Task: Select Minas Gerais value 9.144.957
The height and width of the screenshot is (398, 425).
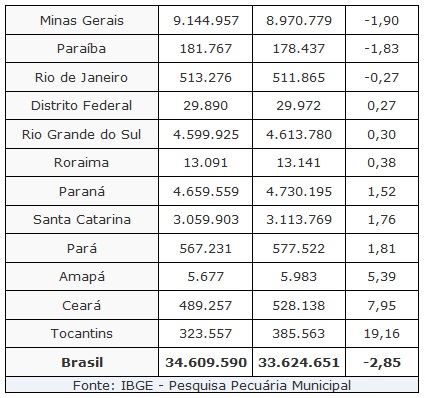Action: pos(206,21)
